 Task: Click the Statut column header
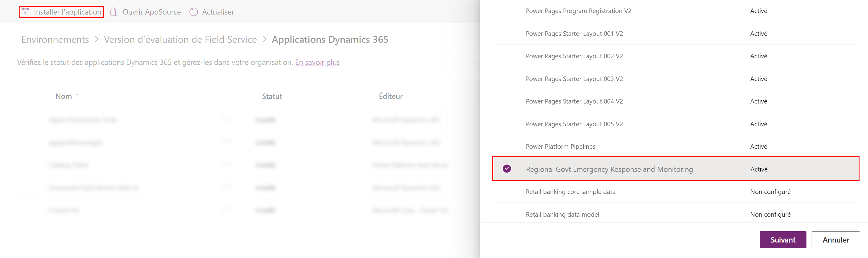click(272, 97)
